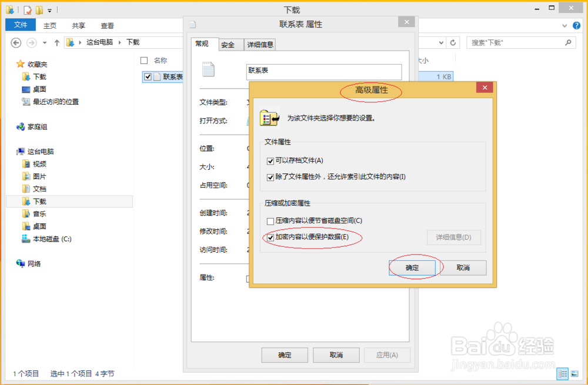Toggle 允许索引此文件的内容(I) checkbox

(270, 178)
